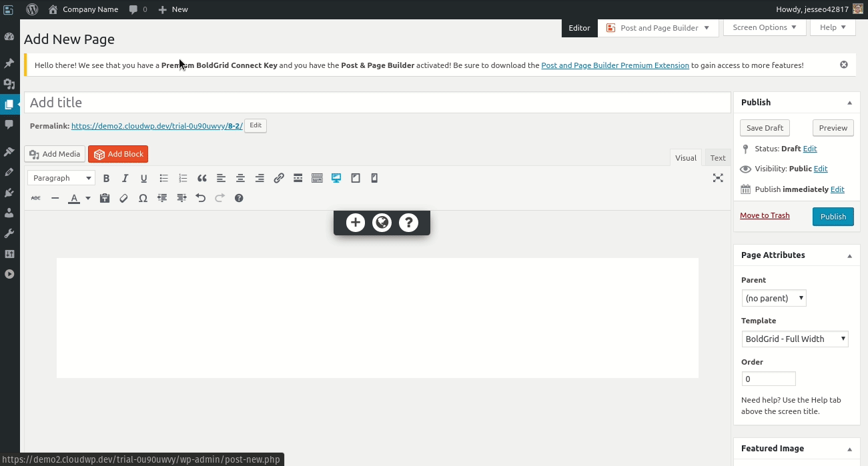868x466 pixels.
Task: Open the Template dropdown showing BoldGrid - Full Width
Action: click(795, 339)
